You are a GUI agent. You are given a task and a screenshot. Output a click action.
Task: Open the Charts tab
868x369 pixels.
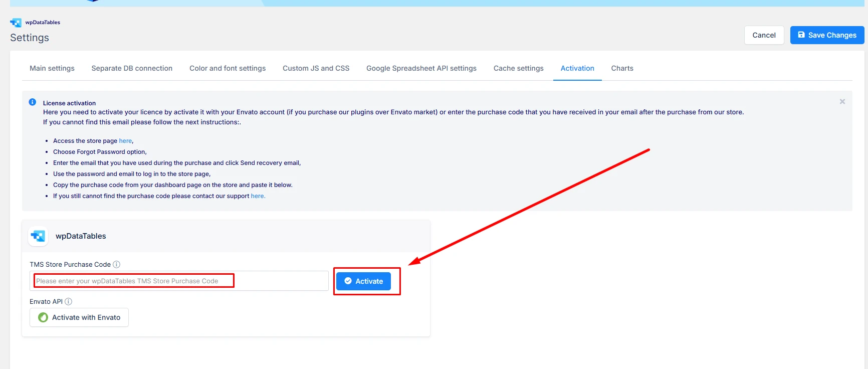pyautogui.click(x=622, y=68)
